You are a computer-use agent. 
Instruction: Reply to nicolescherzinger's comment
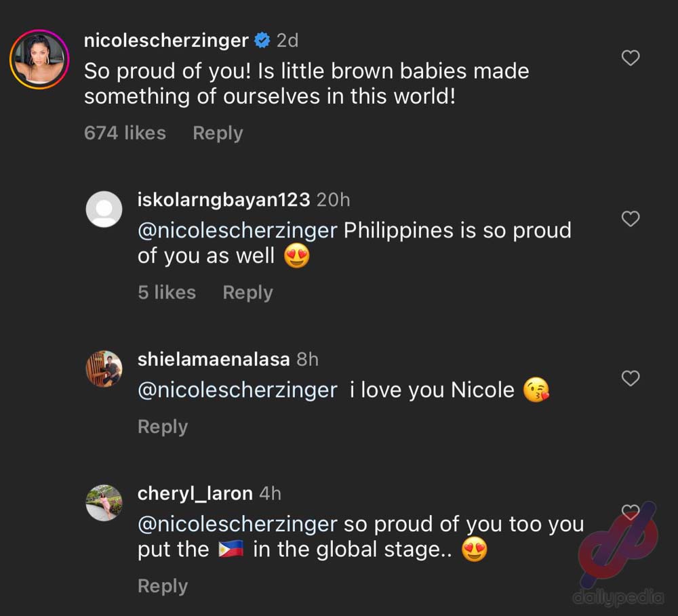(x=218, y=133)
